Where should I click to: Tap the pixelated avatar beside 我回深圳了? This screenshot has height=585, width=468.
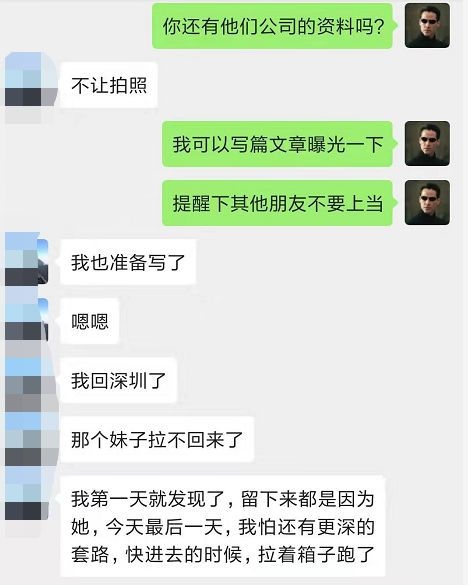click(x=29, y=380)
